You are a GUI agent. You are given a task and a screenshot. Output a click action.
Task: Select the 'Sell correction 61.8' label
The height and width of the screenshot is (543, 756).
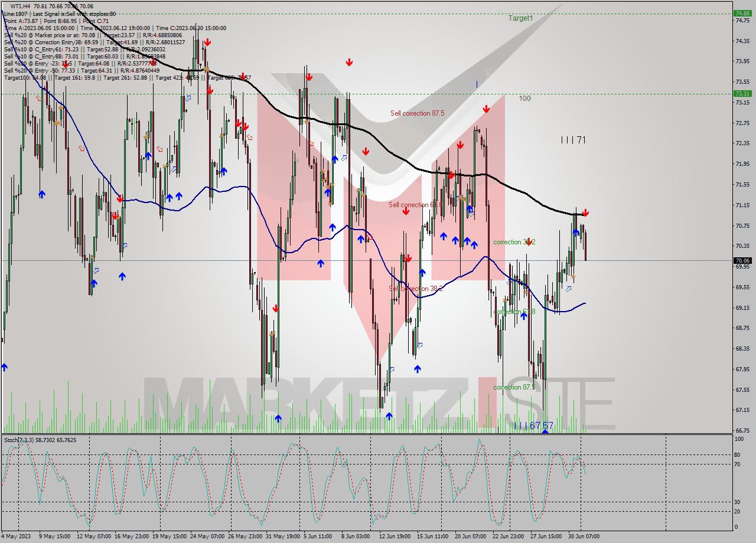416,205
